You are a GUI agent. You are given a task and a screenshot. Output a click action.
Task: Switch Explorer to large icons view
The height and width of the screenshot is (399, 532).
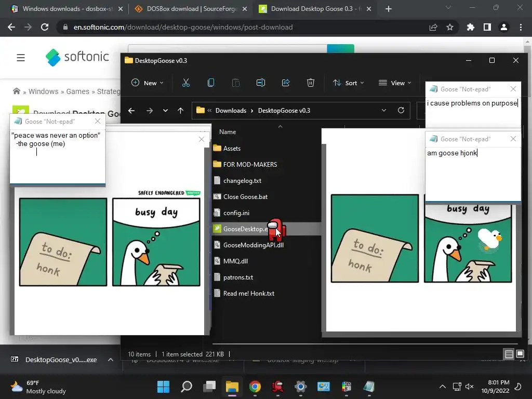[520, 354]
